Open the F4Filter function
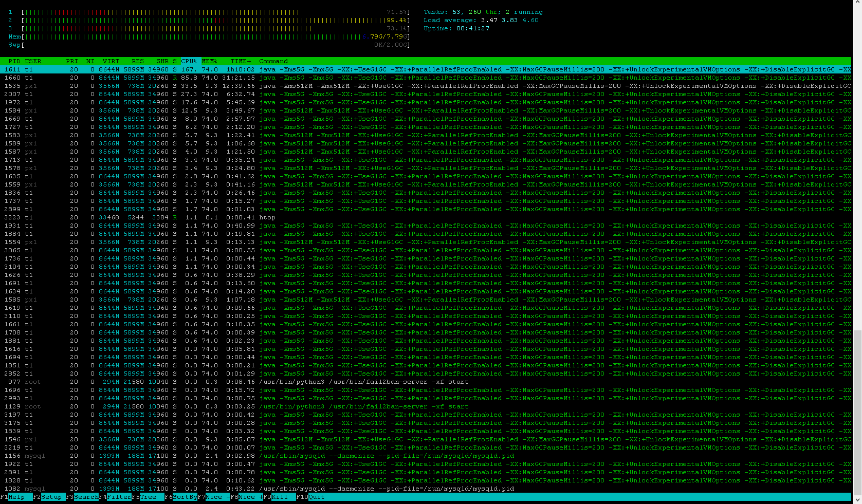Screen dimensions: 862x504 pyautogui.click(x=114, y=497)
